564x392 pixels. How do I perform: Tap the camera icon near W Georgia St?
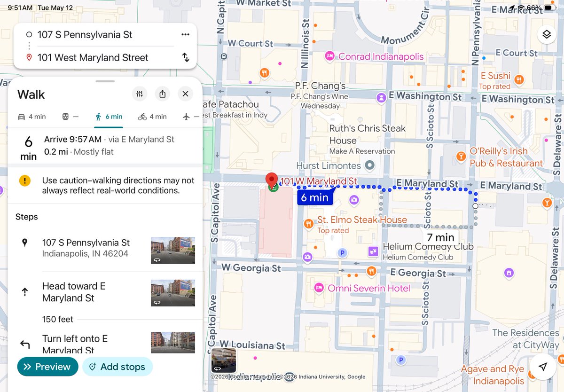pos(307,257)
